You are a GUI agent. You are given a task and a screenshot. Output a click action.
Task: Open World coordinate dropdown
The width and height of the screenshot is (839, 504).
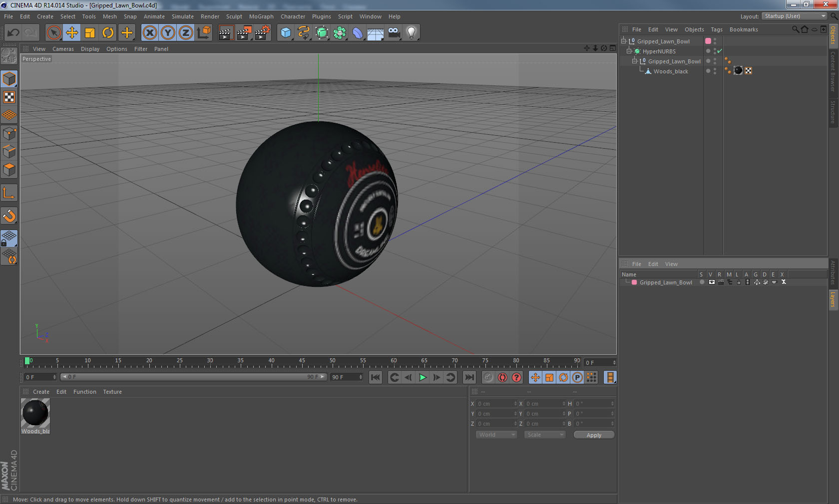(496, 435)
